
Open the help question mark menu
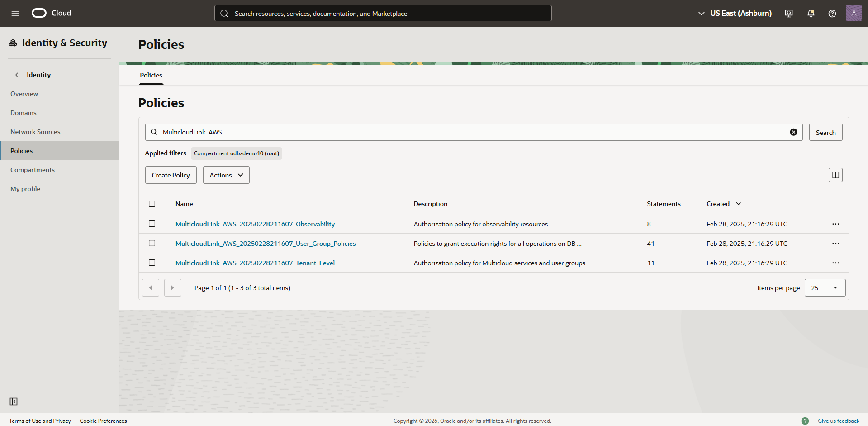tap(832, 14)
